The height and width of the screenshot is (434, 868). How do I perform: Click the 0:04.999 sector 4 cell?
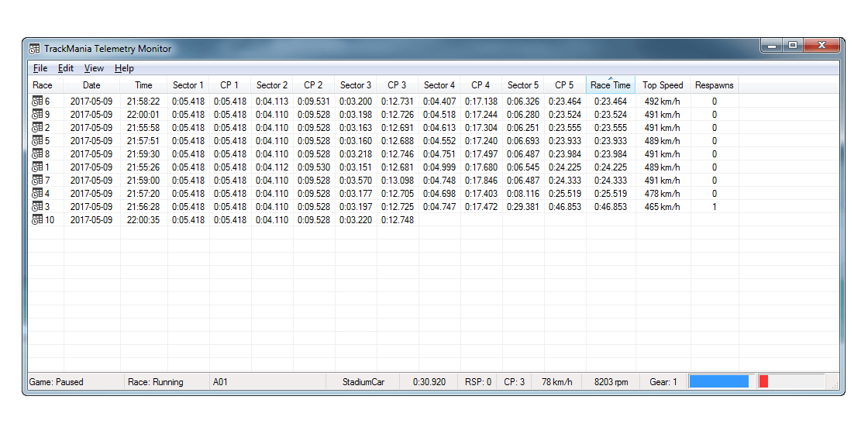tap(439, 167)
